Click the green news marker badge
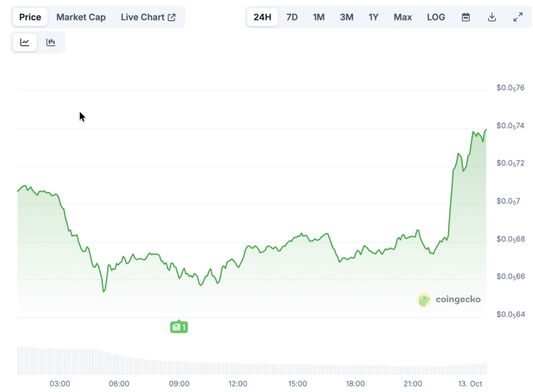The width and height of the screenshot is (533, 392). click(179, 327)
